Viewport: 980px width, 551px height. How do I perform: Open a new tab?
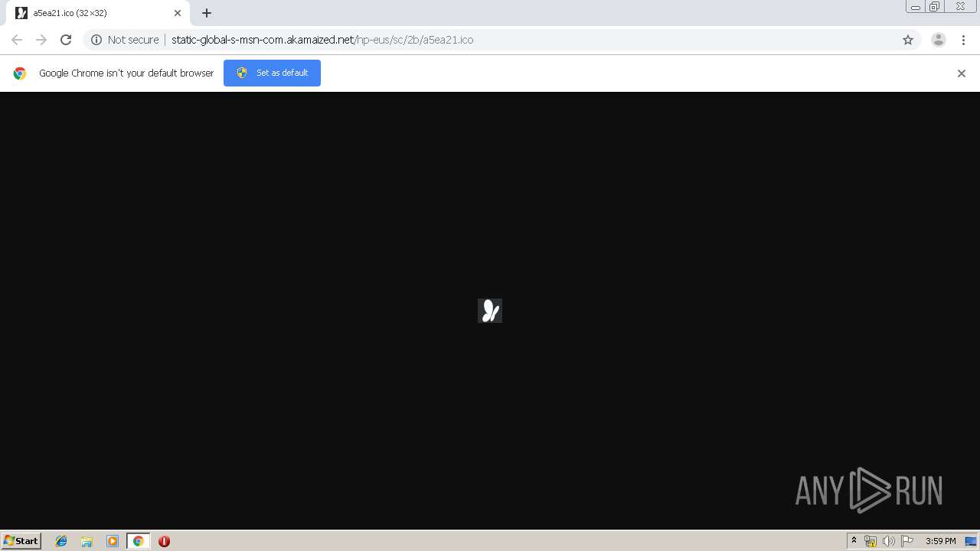point(207,13)
